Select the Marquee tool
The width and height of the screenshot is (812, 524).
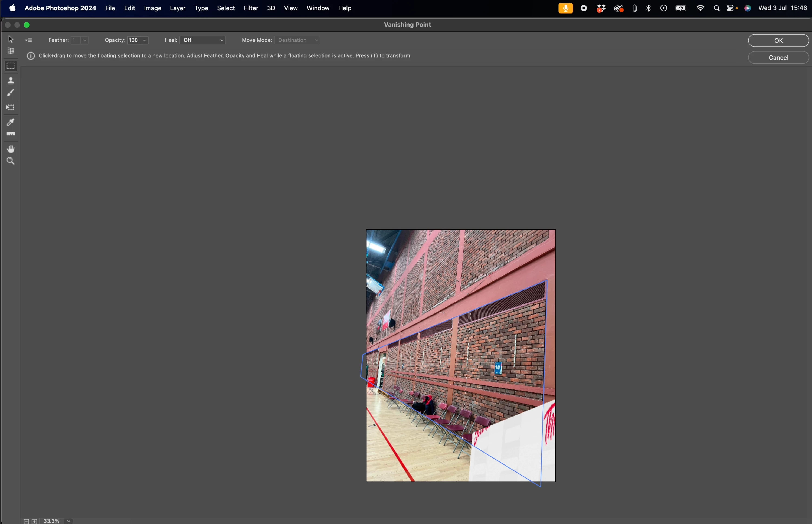(x=11, y=66)
